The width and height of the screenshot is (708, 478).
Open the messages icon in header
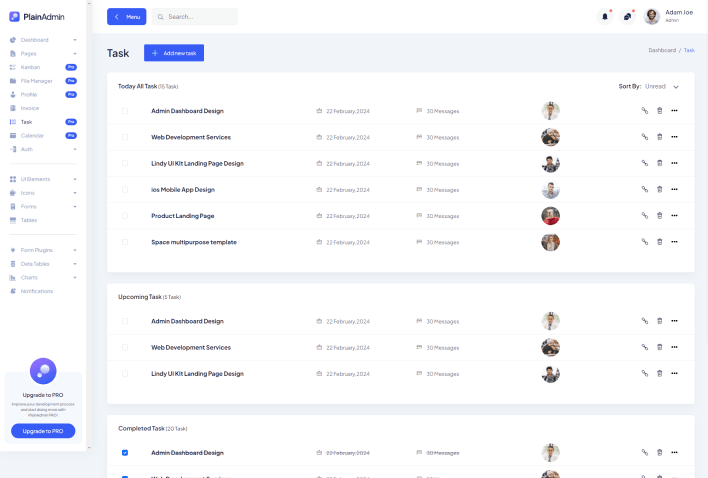pyautogui.click(x=627, y=16)
